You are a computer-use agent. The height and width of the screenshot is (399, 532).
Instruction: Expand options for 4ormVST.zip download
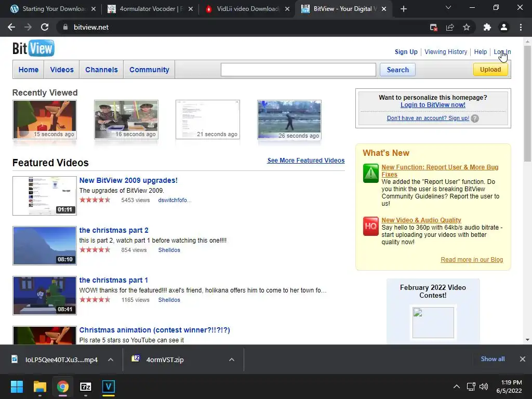coord(232,360)
